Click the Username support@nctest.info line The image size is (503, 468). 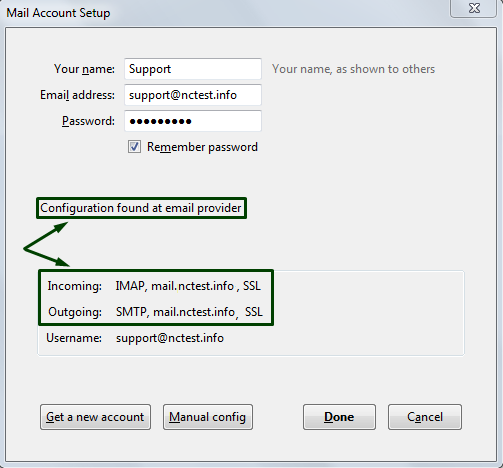[x=135, y=338]
